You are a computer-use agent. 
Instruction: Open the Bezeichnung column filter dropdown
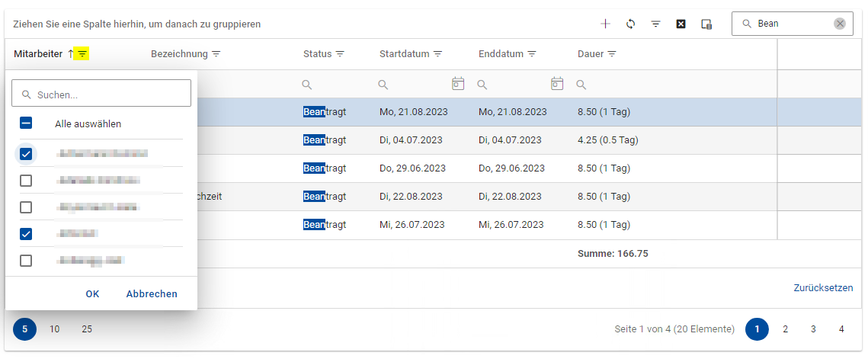tap(216, 54)
